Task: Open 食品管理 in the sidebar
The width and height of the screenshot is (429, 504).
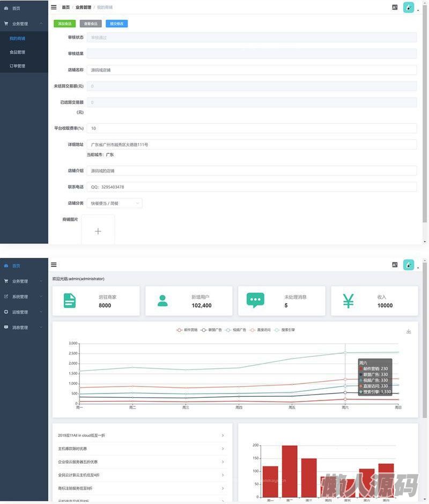Action: coord(18,53)
